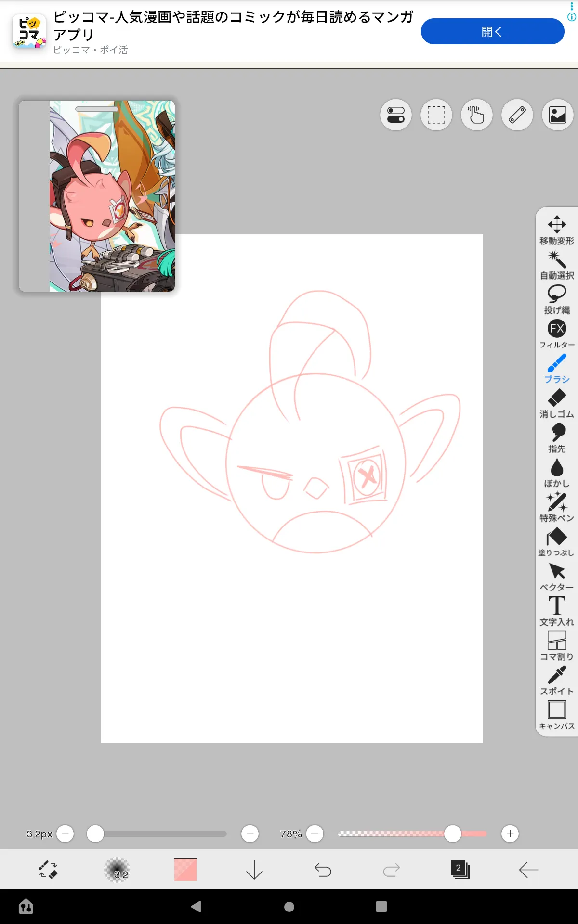Select the 特殊ペン special pen tool
Viewport: 578px width, 924px height.
coord(557,507)
